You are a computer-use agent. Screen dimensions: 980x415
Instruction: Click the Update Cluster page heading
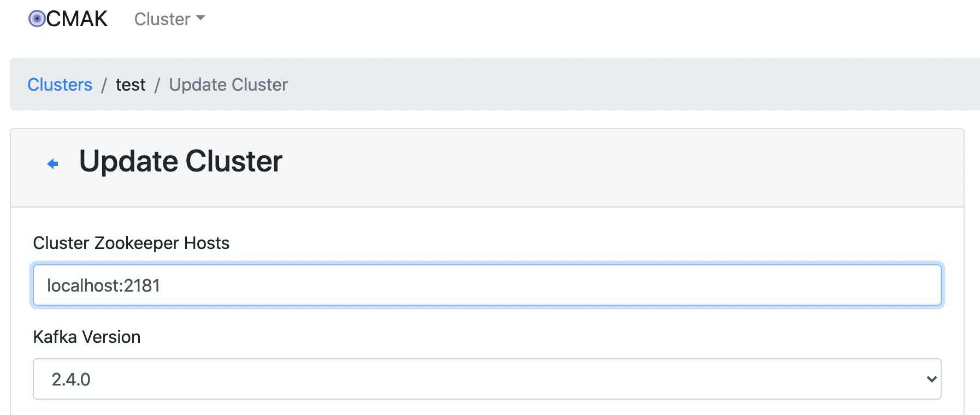coord(180,161)
